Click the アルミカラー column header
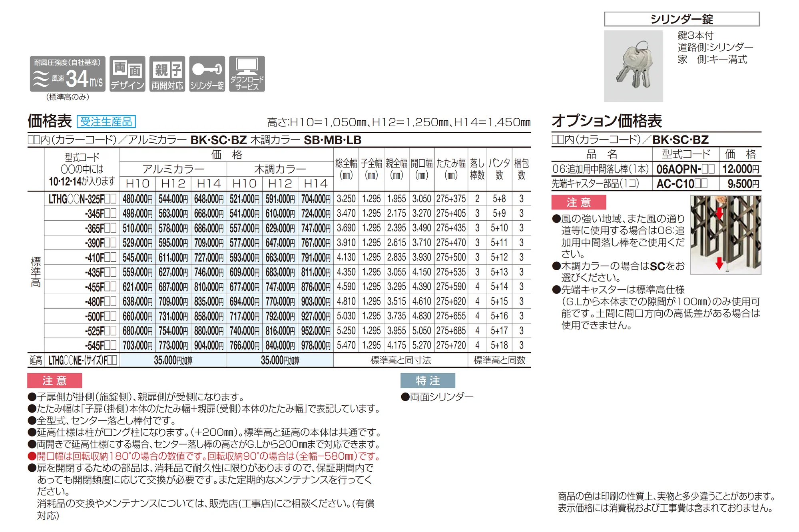This screenshot has width=799, height=532. [173, 169]
